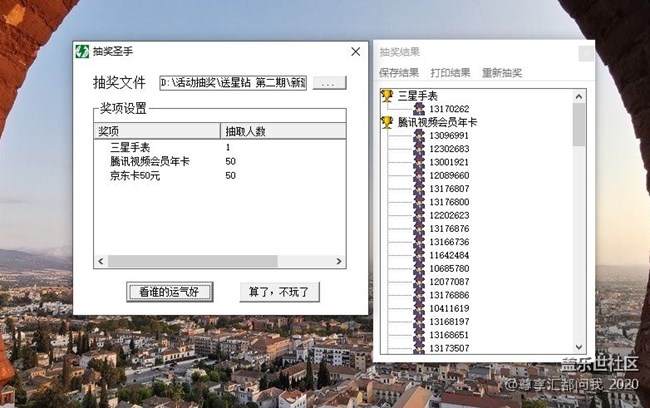Click the 抽奖圣手 app icon in title bar
This screenshot has width=650, height=408.
click(82, 52)
